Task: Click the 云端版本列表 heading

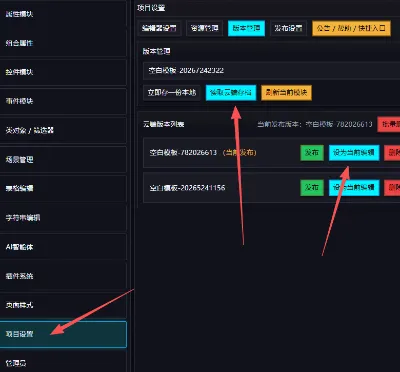Action: [164, 124]
